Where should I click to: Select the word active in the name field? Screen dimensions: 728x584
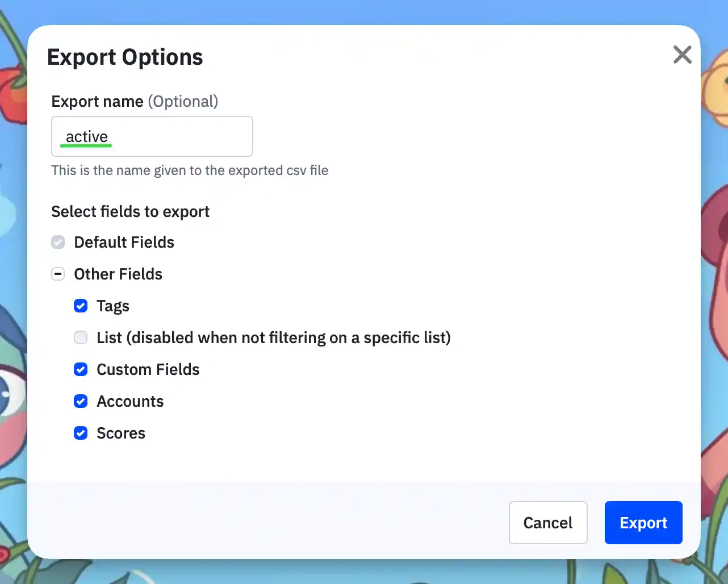point(86,136)
